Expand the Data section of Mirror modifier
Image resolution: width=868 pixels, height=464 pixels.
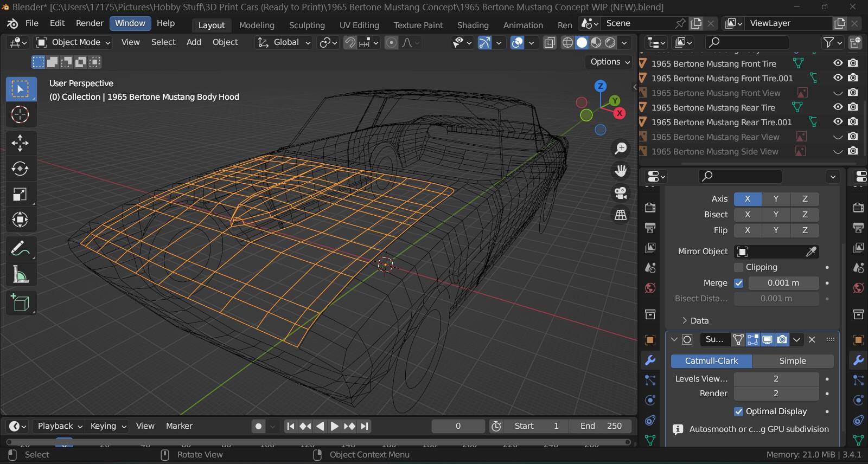pos(695,320)
